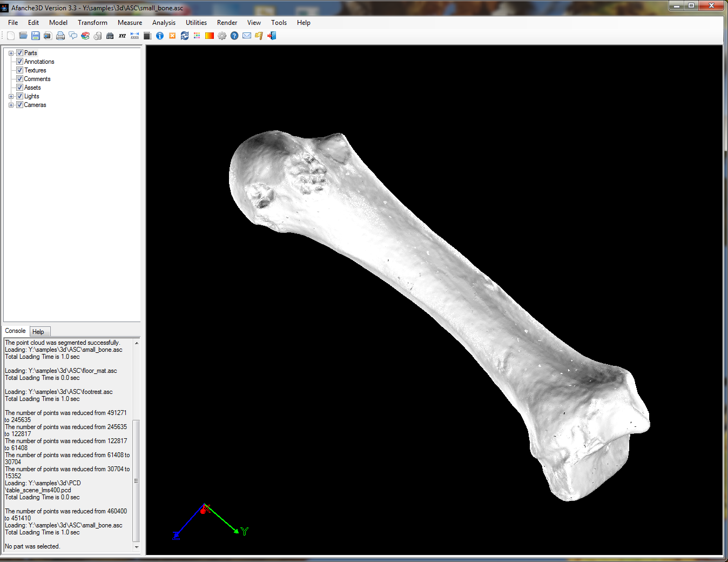Viewport: 728px width, 562px height.
Task: Click the XYZ coordinates toolbar icon
Action: click(x=123, y=36)
